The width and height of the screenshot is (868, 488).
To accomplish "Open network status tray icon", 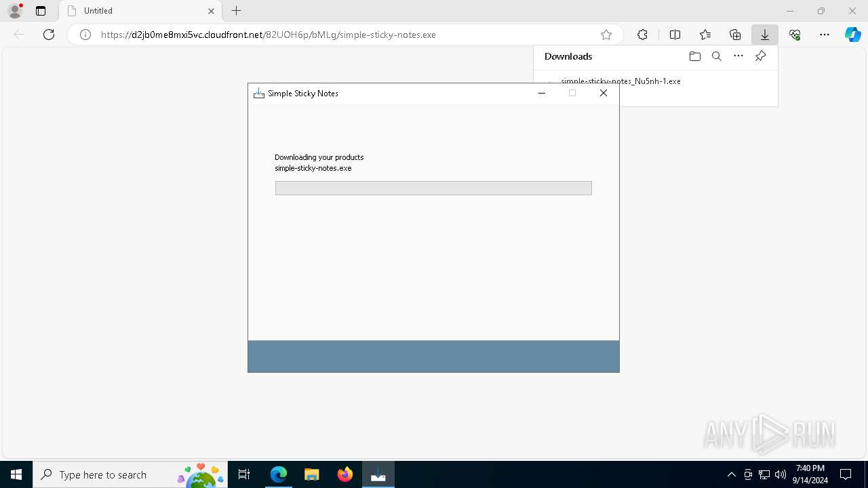I will [x=764, y=475].
